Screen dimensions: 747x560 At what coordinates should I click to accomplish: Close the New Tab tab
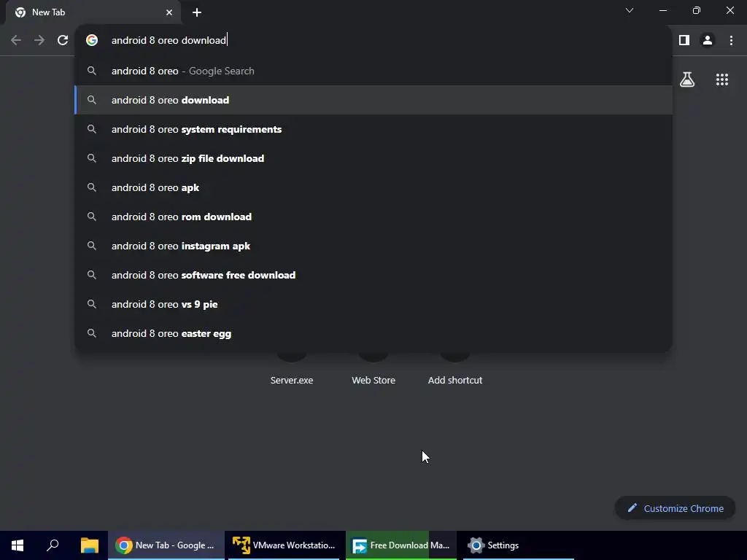point(169,12)
